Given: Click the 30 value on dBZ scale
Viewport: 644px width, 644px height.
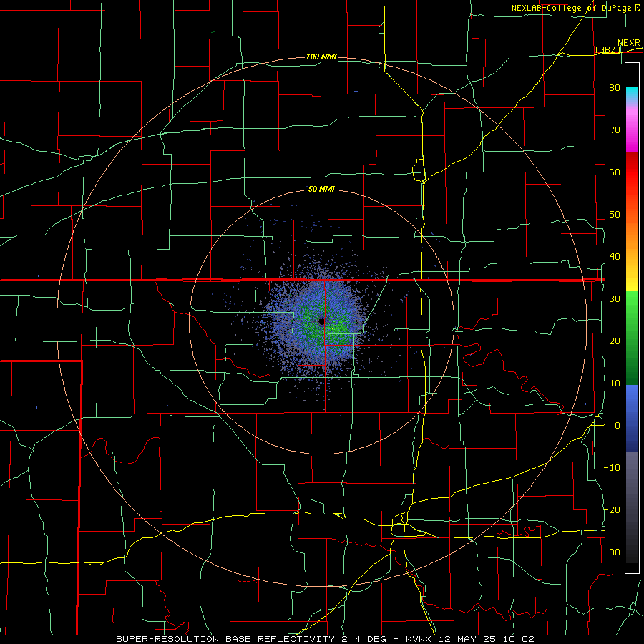Looking at the screenshot, I should [615, 298].
